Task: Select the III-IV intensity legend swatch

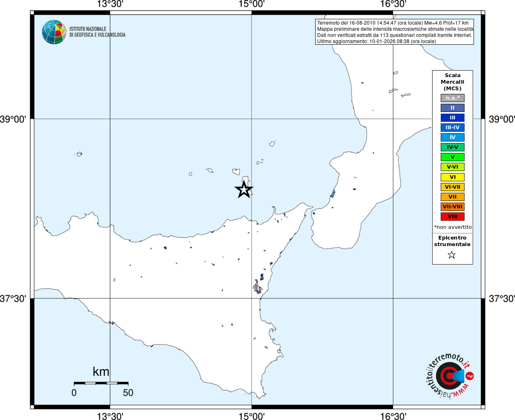Action: point(453,128)
